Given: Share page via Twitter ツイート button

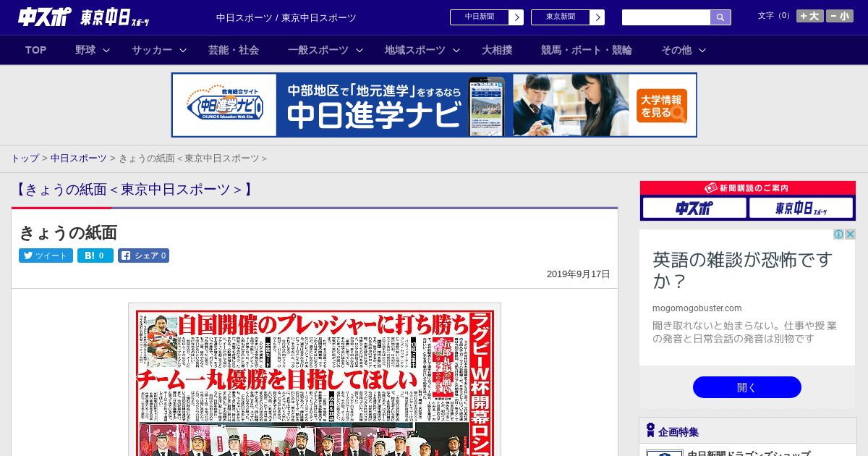Looking at the screenshot, I should pyautogui.click(x=46, y=256).
